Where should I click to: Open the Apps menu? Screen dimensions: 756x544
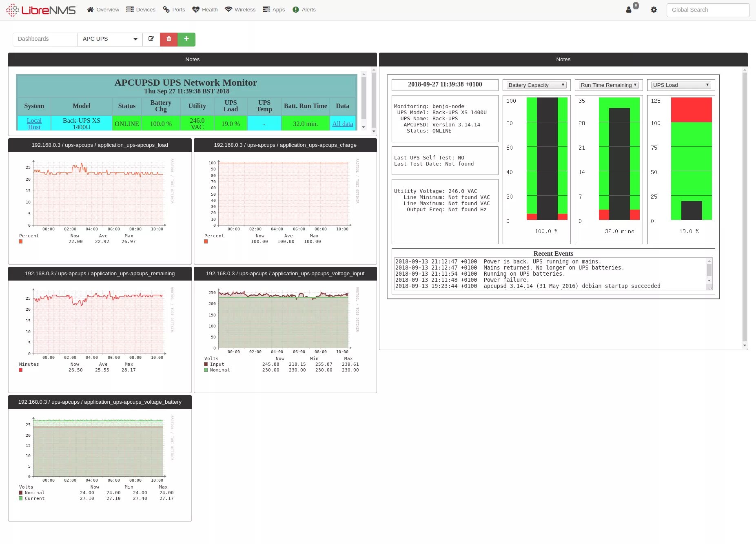click(x=274, y=10)
